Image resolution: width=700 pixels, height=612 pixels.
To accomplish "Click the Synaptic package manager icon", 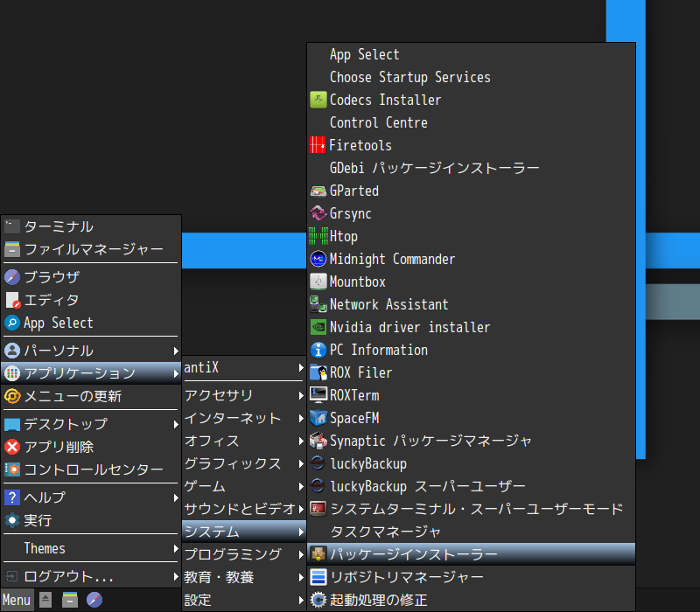I will (318, 441).
